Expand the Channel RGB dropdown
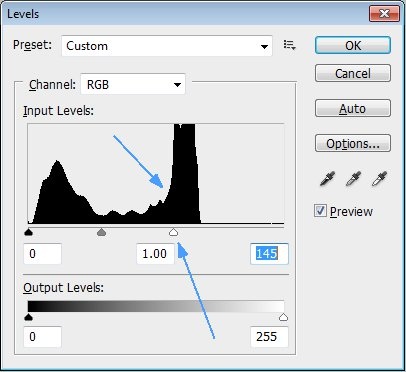Viewport: 406px width, 372px height. pos(133,84)
